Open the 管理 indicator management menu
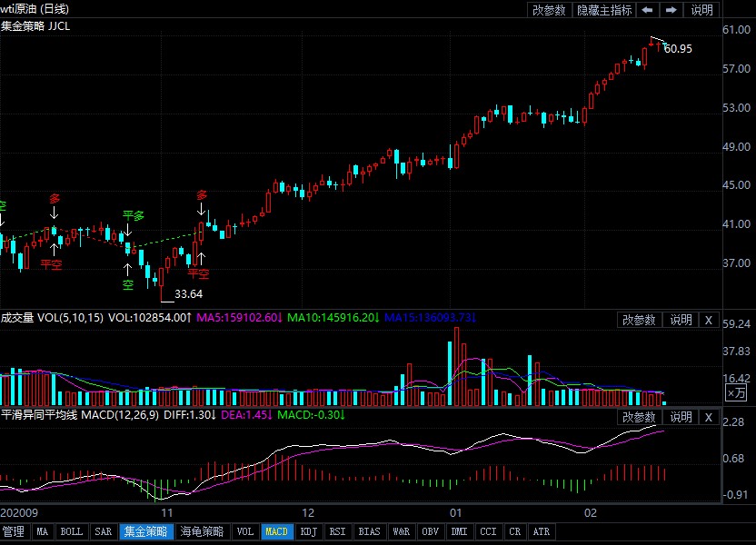Viewport: 756px width, 545px height. [14, 531]
